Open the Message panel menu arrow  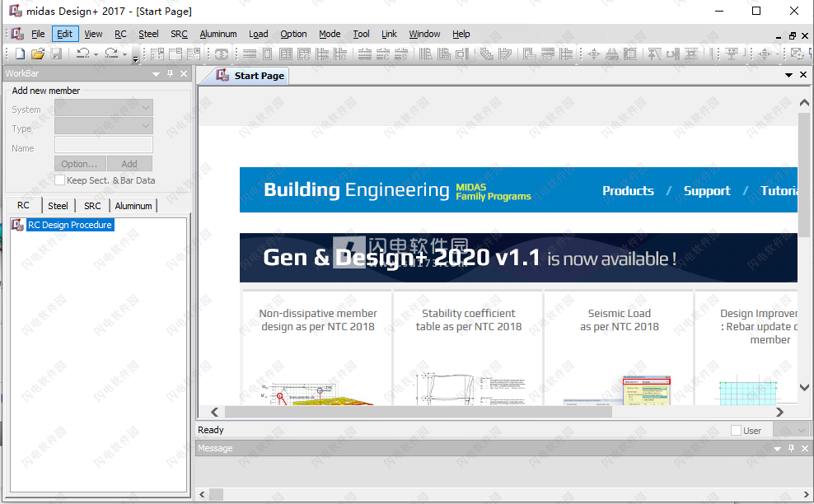(777, 449)
